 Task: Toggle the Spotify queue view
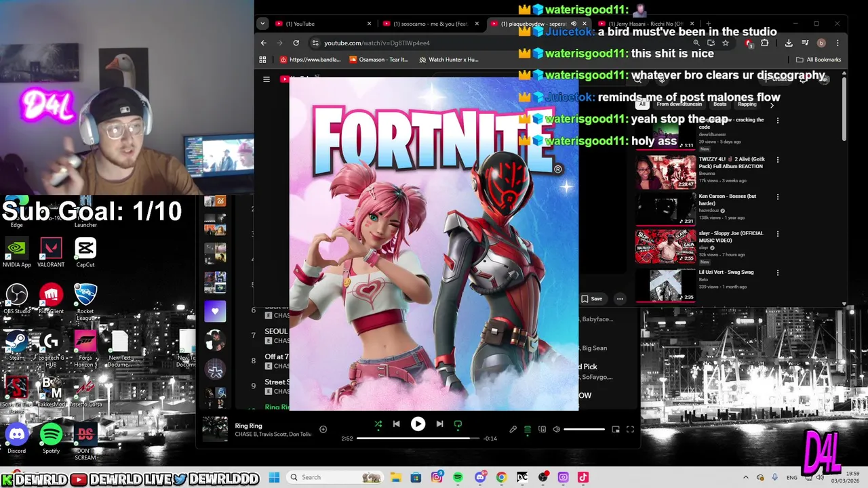(528, 429)
